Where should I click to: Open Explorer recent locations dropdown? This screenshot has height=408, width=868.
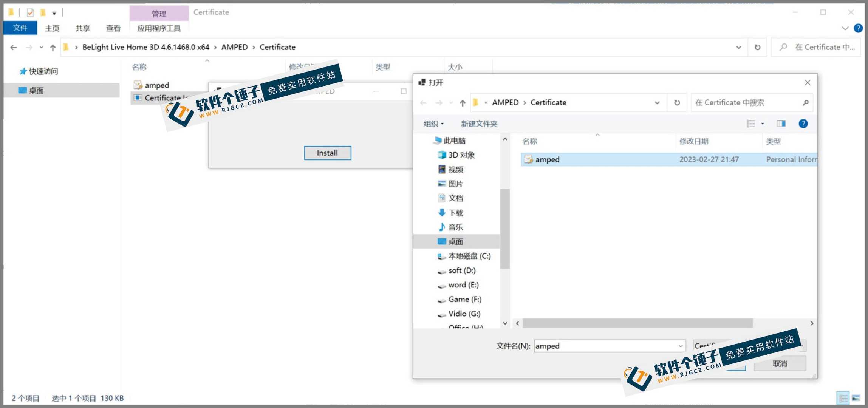point(41,48)
